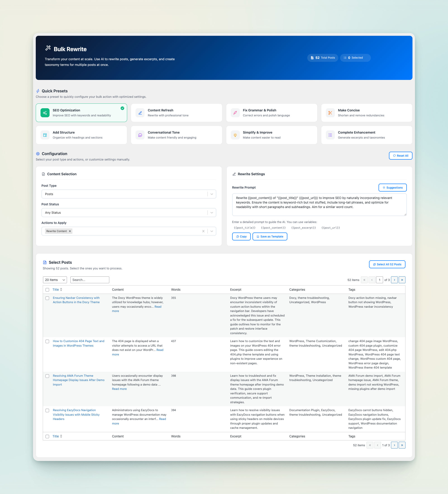This screenshot has height=494, width=448.
Task: Click the Content Refresh pencil icon
Action: point(140,113)
